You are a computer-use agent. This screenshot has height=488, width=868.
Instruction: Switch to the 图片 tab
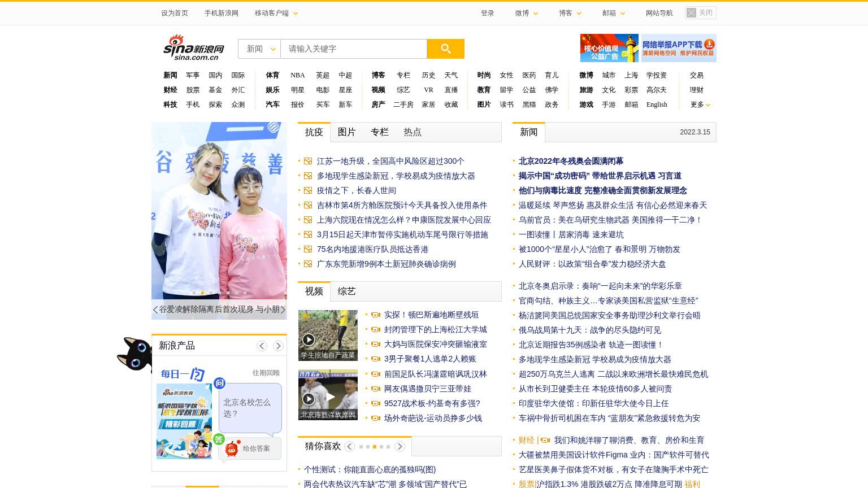point(347,132)
